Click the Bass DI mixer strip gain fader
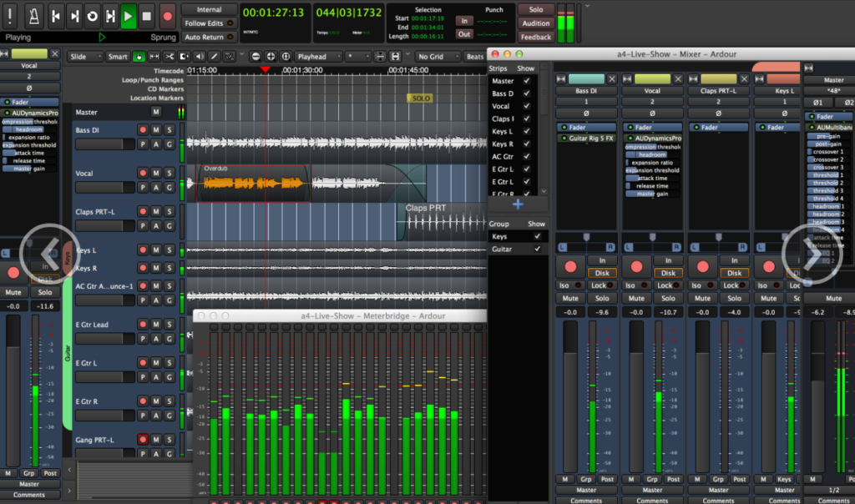 pyautogui.click(x=570, y=392)
